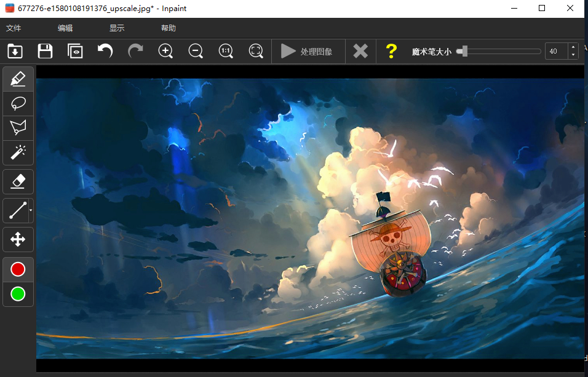The height and width of the screenshot is (377, 588).
Task: Increase marker size with up arrow
Action: (573, 47)
